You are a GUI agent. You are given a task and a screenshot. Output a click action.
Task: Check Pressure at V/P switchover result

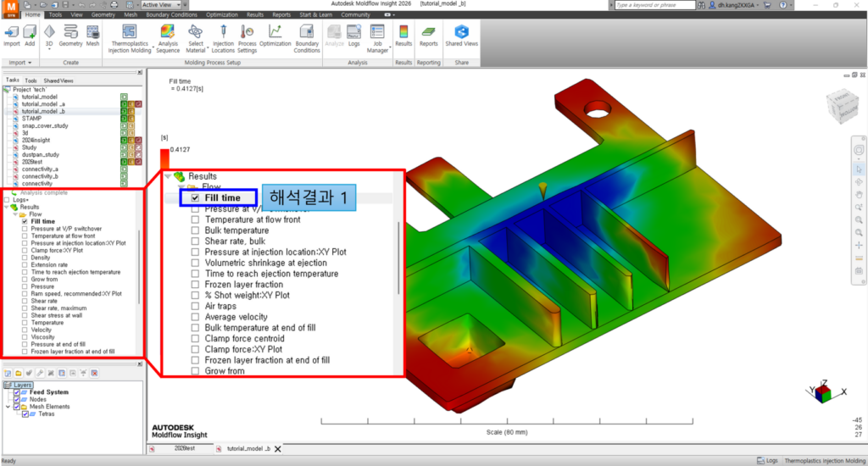point(25,229)
